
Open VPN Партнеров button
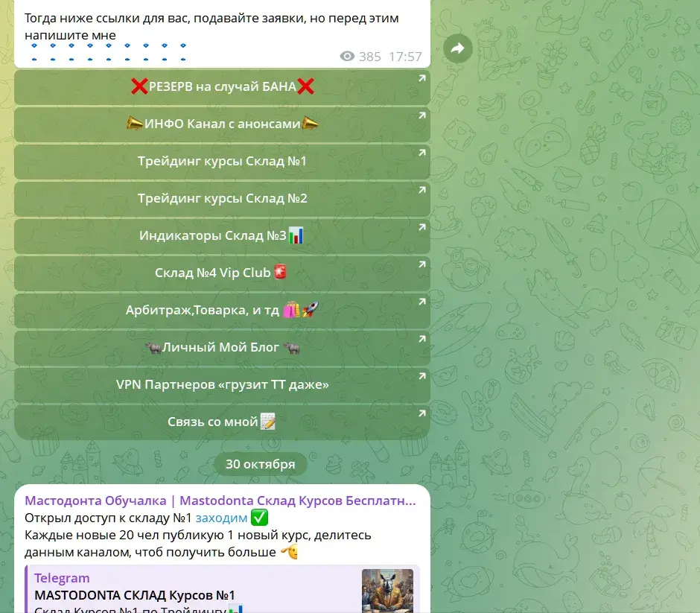[222, 384]
